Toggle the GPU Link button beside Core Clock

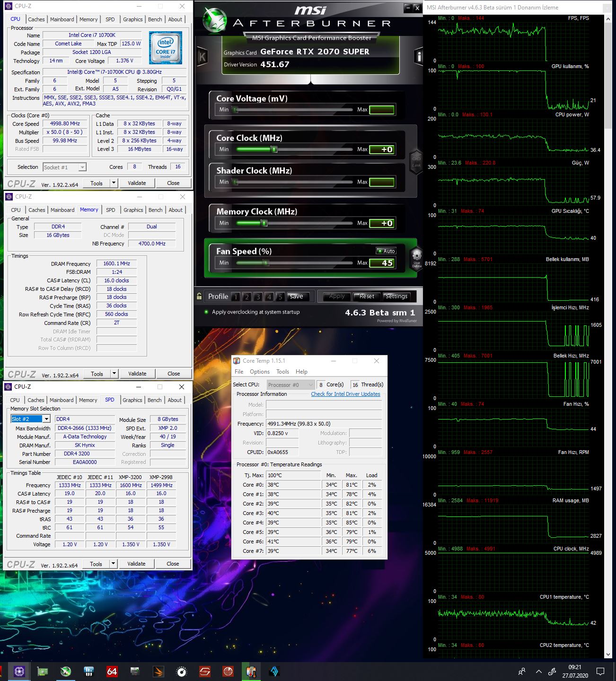(416, 162)
